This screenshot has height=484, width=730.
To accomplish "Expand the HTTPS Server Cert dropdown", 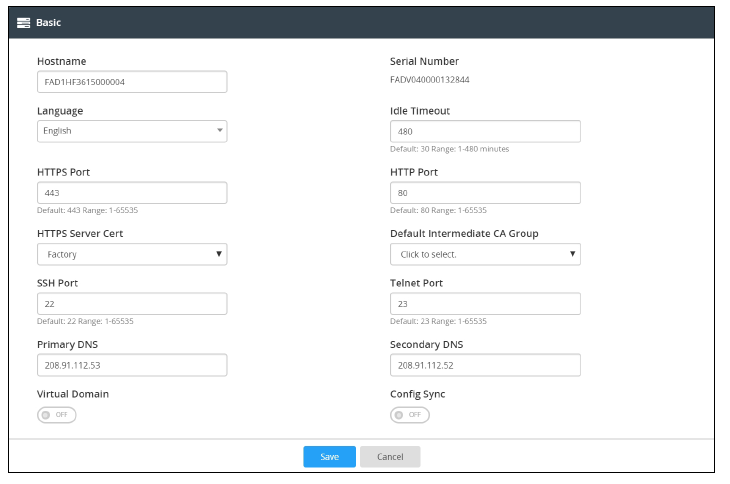I will pyautogui.click(x=131, y=254).
